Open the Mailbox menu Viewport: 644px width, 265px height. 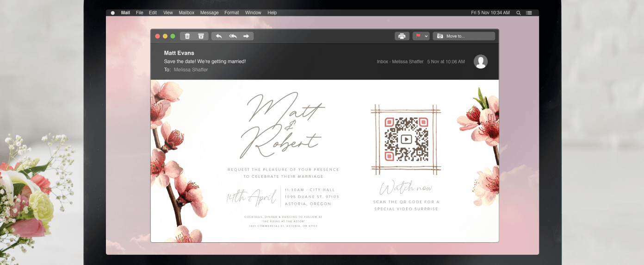coord(186,13)
